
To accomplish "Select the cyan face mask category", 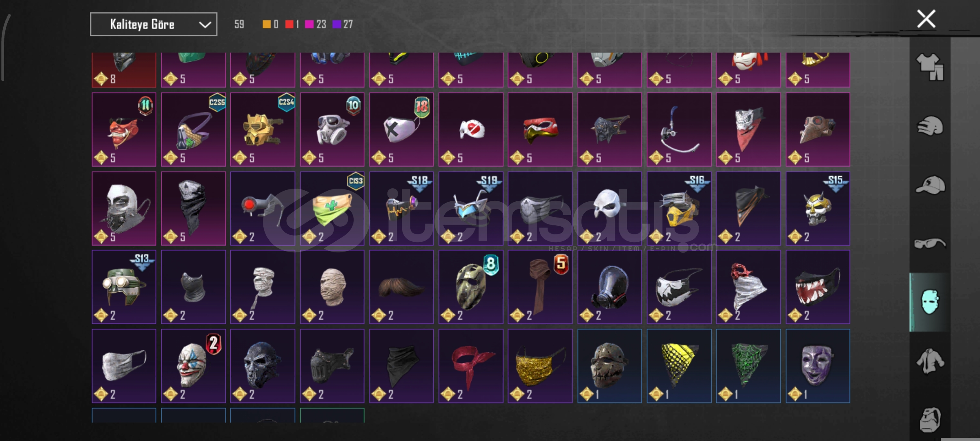I will click(930, 302).
